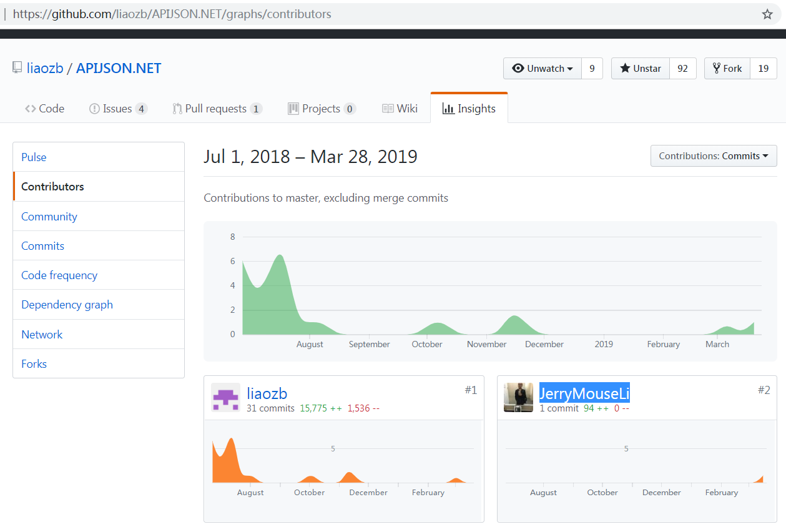786x532 pixels.
Task: Click liaozb's purple avatar
Action: click(x=225, y=397)
